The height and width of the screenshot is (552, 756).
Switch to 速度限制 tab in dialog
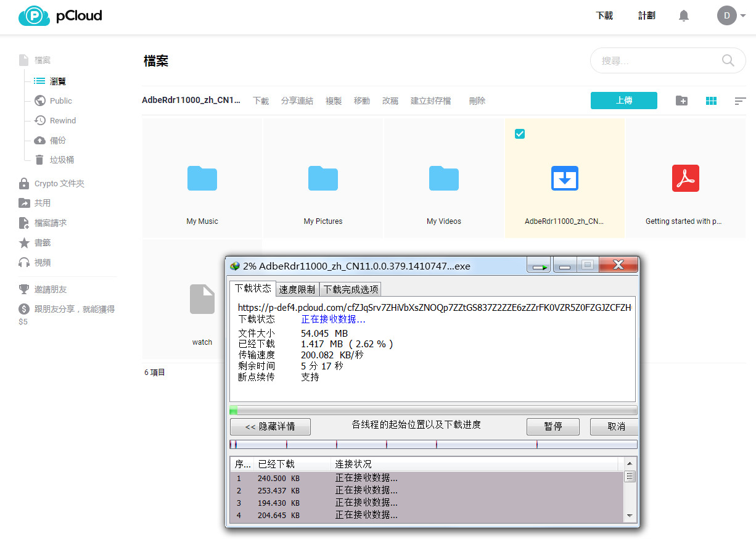point(297,289)
